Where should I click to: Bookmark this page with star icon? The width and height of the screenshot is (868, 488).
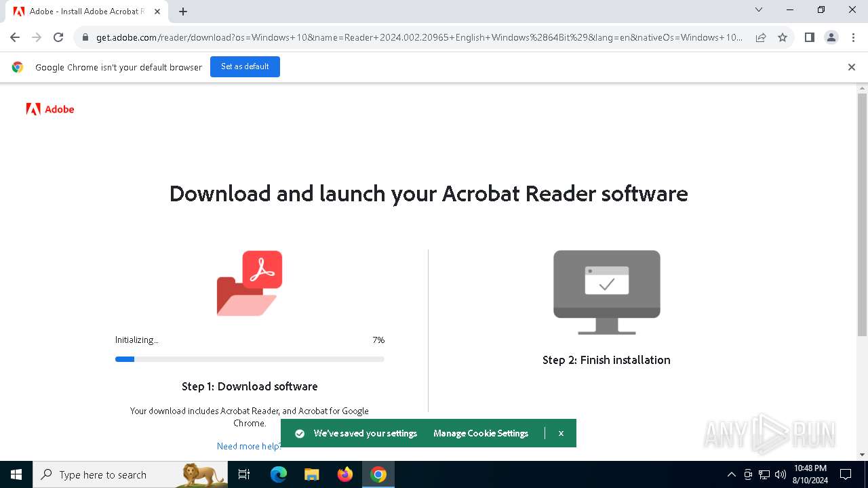pyautogui.click(x=783, y=37)
